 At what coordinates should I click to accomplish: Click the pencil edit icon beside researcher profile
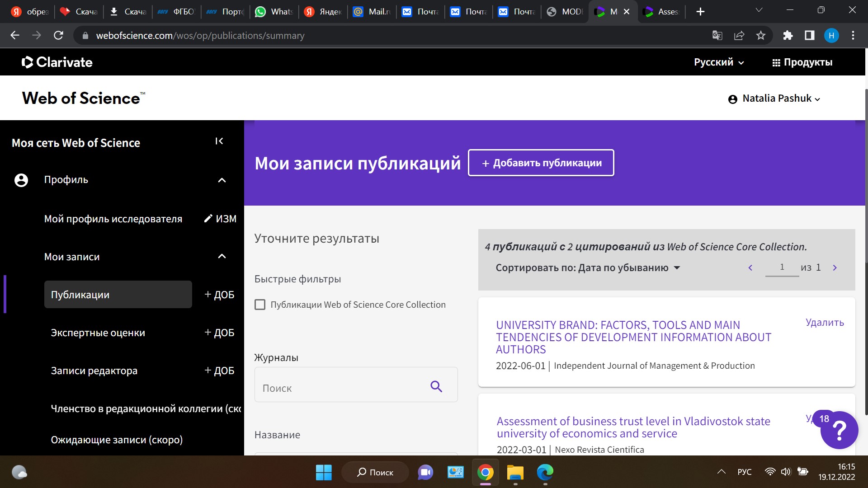point(208,219)
